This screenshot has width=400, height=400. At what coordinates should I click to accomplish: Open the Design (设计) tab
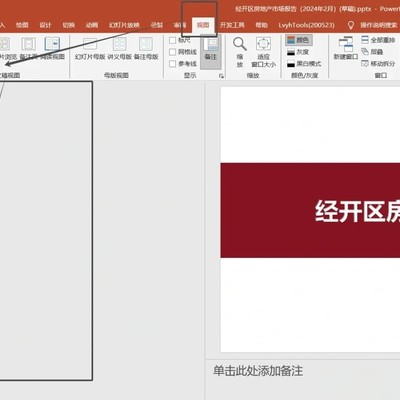click(45, 25)
